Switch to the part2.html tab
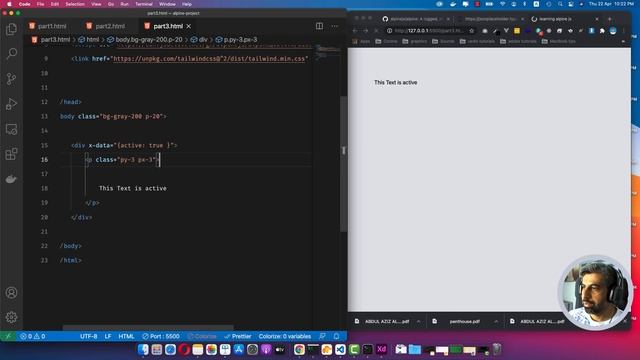 tap(106, 26)
